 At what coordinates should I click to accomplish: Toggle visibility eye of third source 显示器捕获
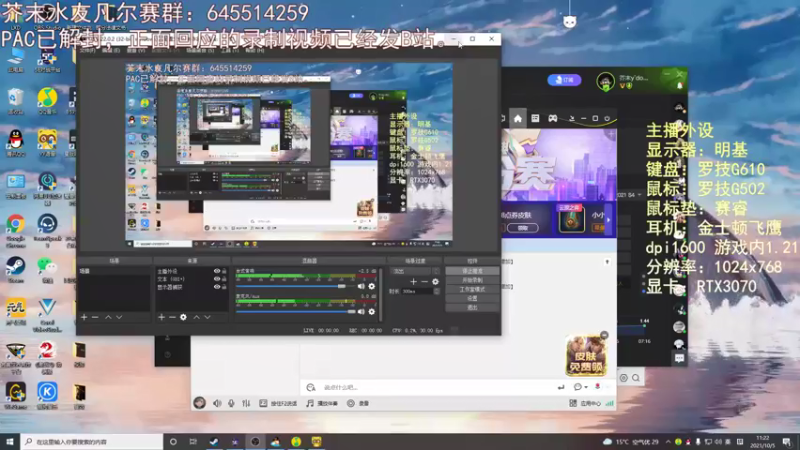click(217, 287)
